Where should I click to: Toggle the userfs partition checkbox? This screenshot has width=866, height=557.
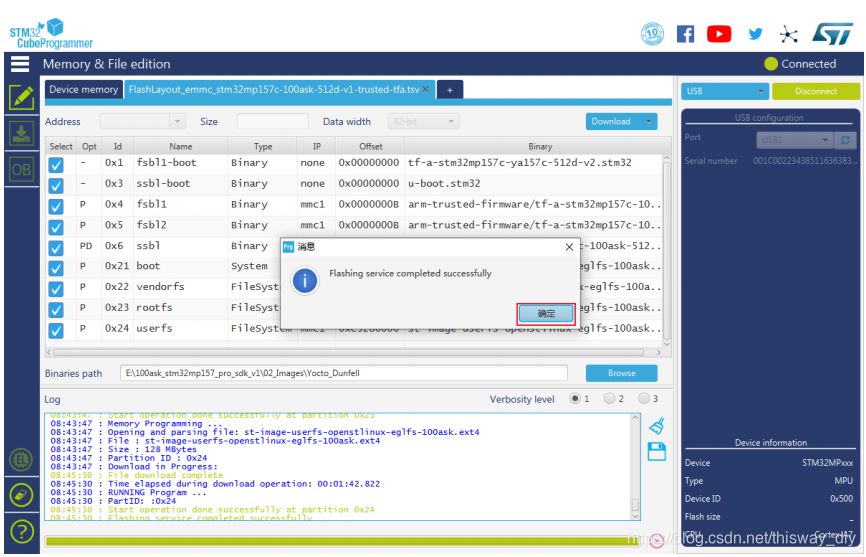pos(56,330)
